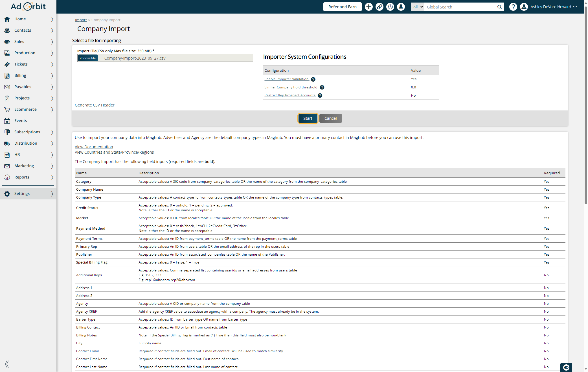
Task: Open the chain link shortcuts icon
Action: tap(379, 7)
